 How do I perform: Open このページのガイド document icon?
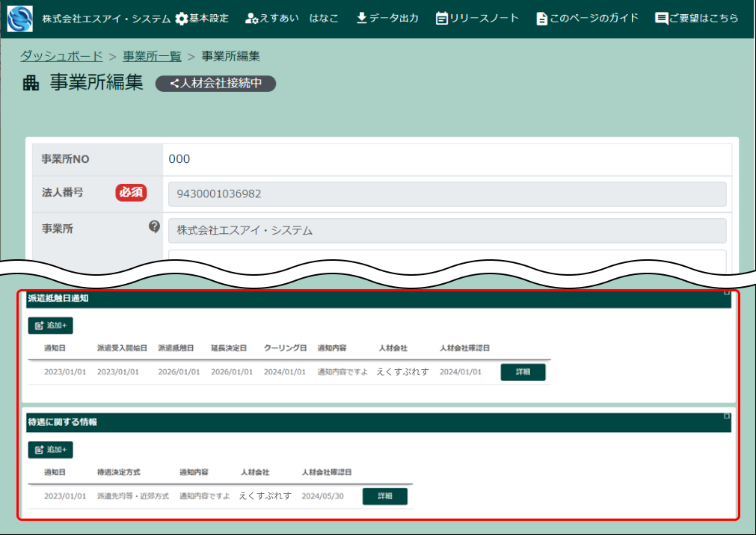click(541, 19)
